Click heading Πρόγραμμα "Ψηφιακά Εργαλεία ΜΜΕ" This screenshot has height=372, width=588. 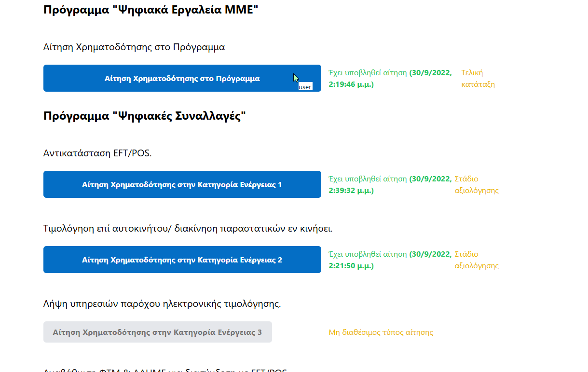click(151, 10)
